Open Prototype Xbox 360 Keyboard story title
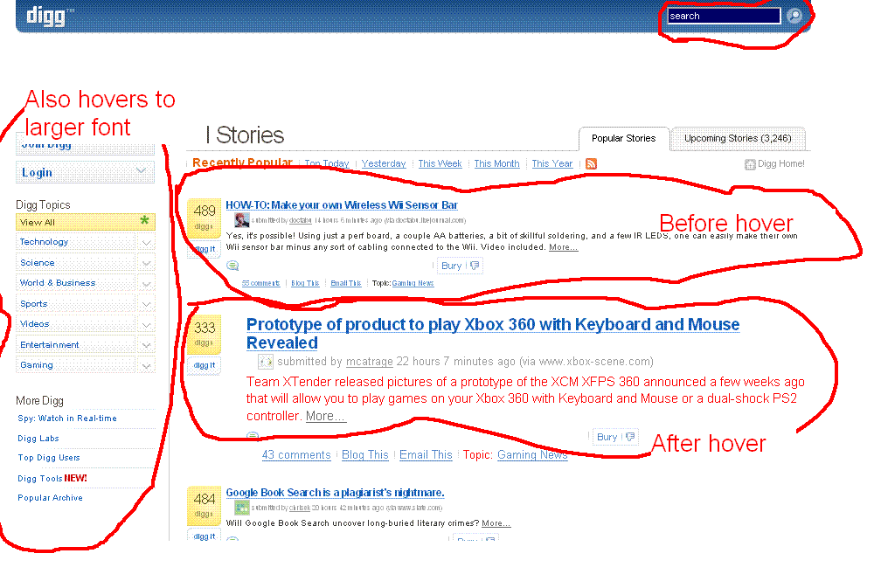Image resolution: width=874 pixels, height=588 pixels. 493,333
